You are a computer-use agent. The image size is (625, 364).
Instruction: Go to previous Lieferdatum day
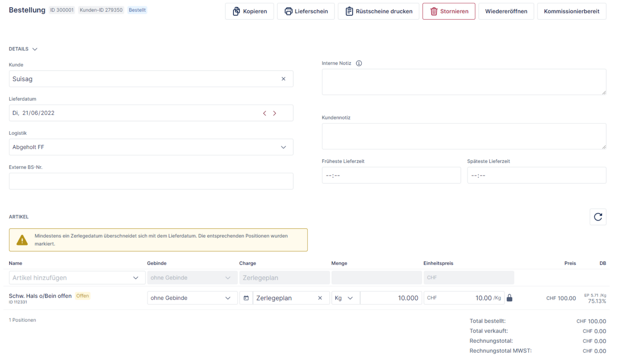click(265, 113)
